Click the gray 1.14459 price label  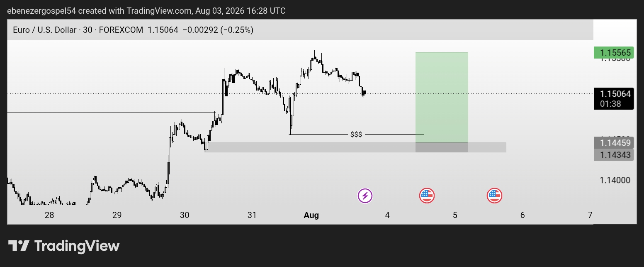(x=614, y=143)
